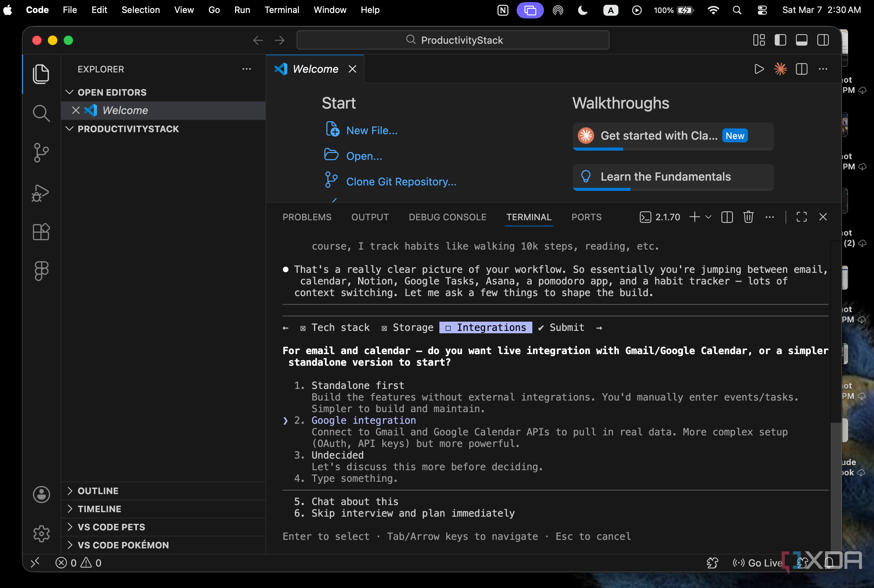The image size is (874, 588).
Task: Maximize the terminal panel size
Action: pos(802,217)
